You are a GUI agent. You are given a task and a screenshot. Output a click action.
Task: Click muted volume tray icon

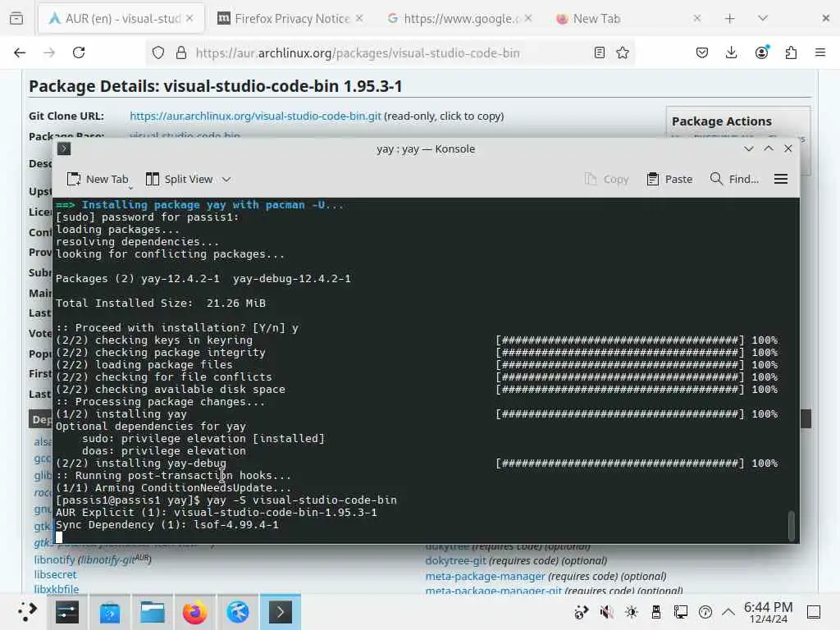click(x=606, y=612)
